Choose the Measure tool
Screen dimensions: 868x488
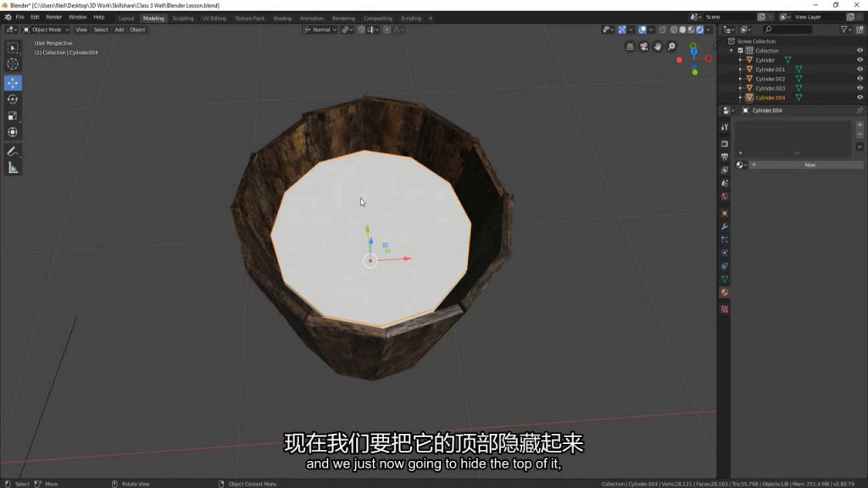coord(13,168)
